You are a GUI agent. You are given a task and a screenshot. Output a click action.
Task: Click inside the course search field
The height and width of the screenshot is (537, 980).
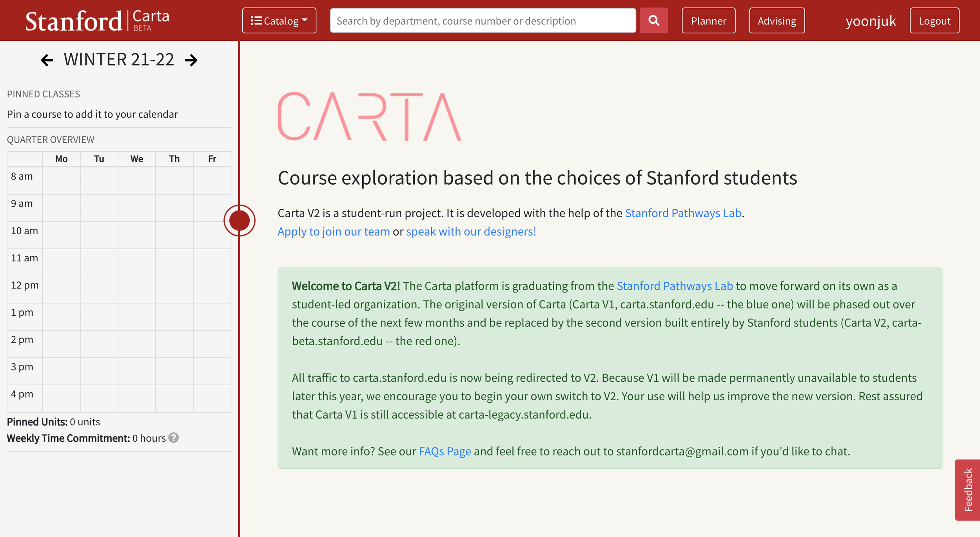point(482,20)
